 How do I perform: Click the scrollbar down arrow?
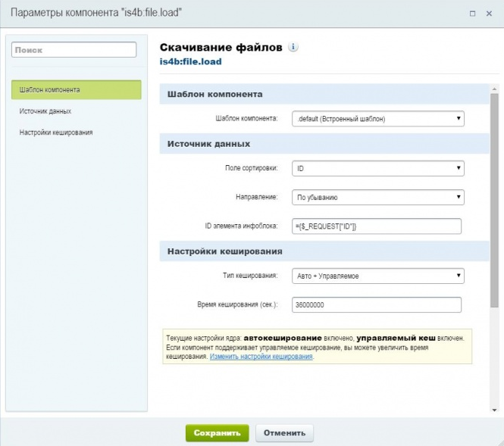tap(494, 409)
